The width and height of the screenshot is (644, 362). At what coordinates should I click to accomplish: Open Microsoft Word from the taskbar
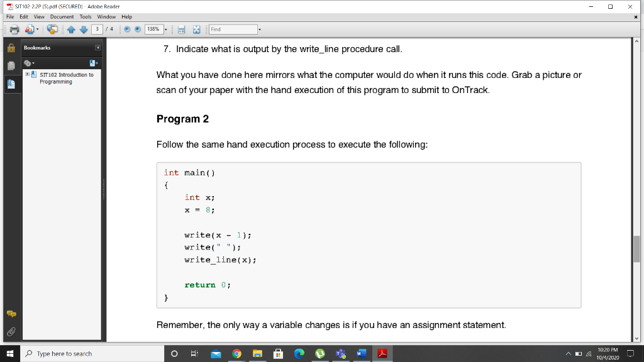point(360,353)
